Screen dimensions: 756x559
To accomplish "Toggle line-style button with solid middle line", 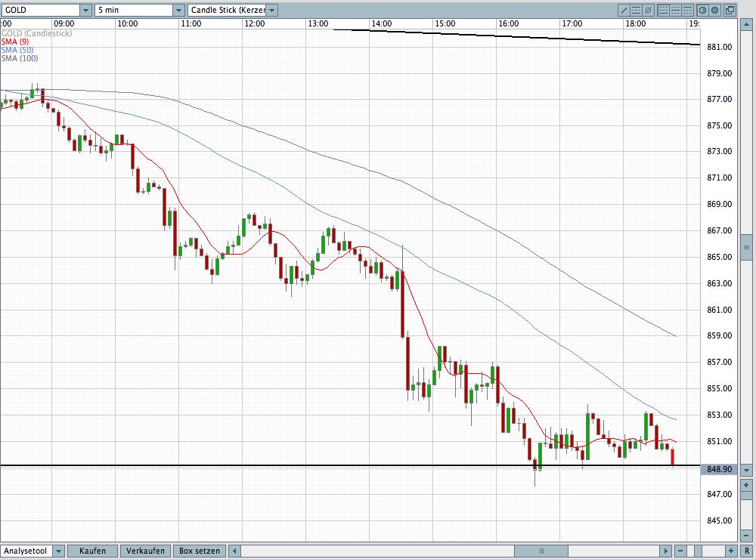I will [x=675, y=10].
